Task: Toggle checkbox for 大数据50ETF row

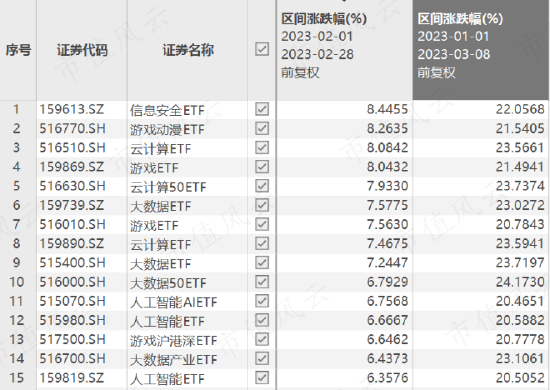Action: click(x=262, y=282)
